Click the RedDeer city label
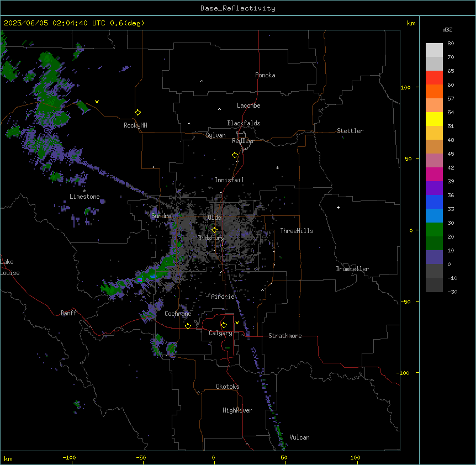Screen dimensions: 476x465 point(243,141)
